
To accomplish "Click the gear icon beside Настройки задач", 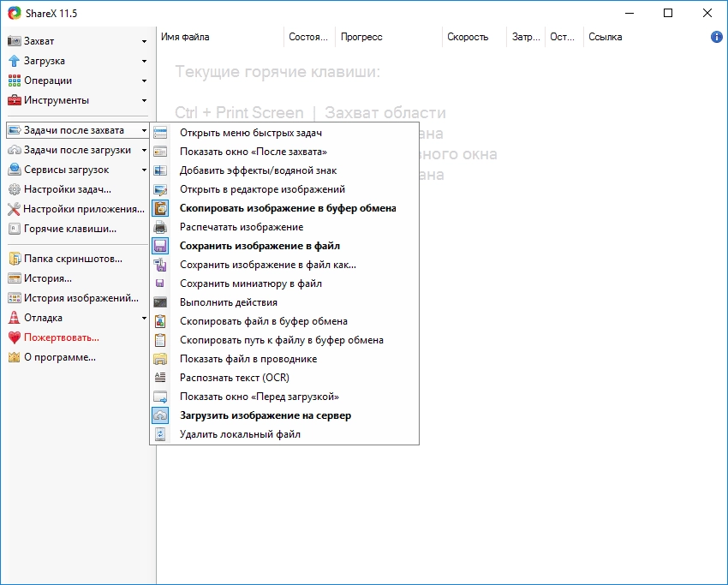I will (15, 189).
